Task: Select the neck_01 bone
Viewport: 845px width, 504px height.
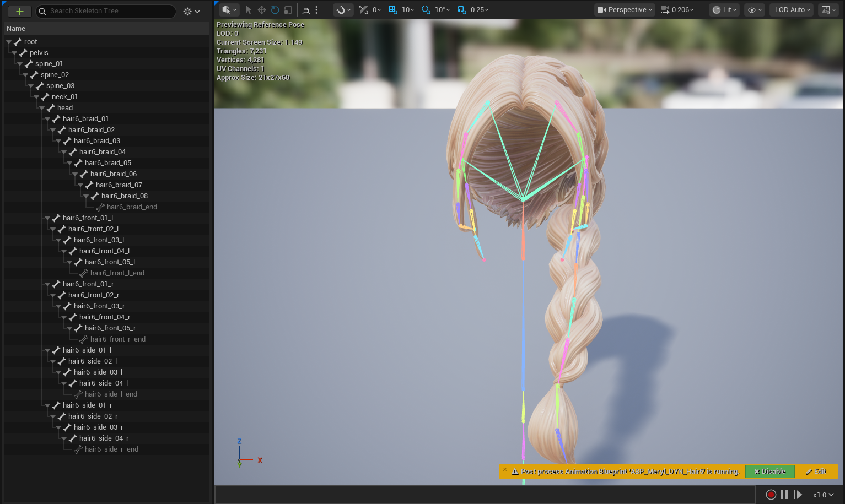Action: click(x=64, y=97)
